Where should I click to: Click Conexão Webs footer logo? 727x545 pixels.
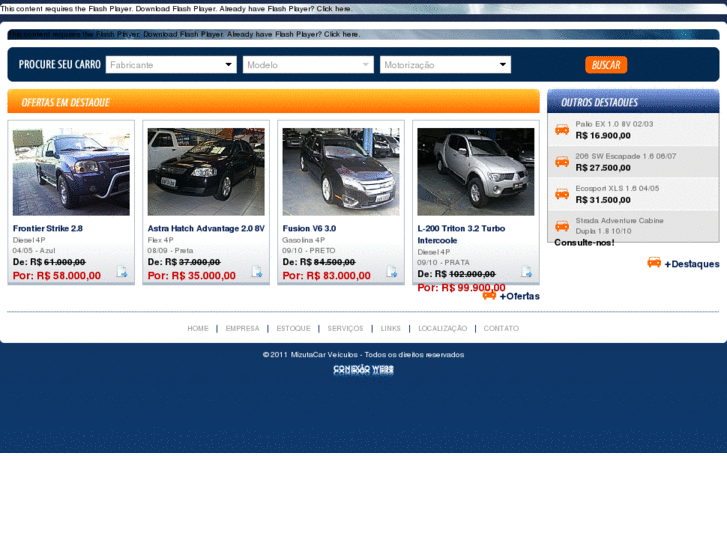[364, 370]
